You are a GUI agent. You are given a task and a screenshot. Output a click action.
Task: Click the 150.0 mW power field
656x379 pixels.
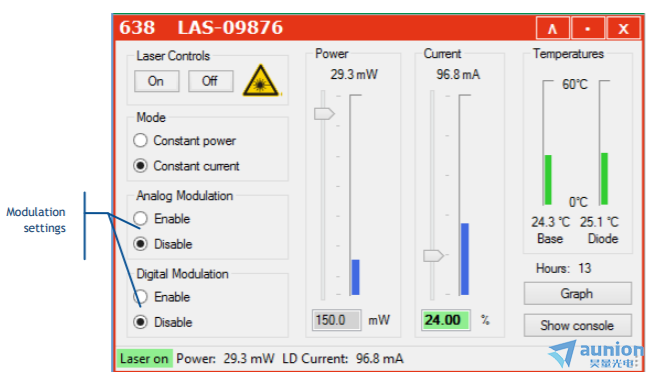[336, 320]
